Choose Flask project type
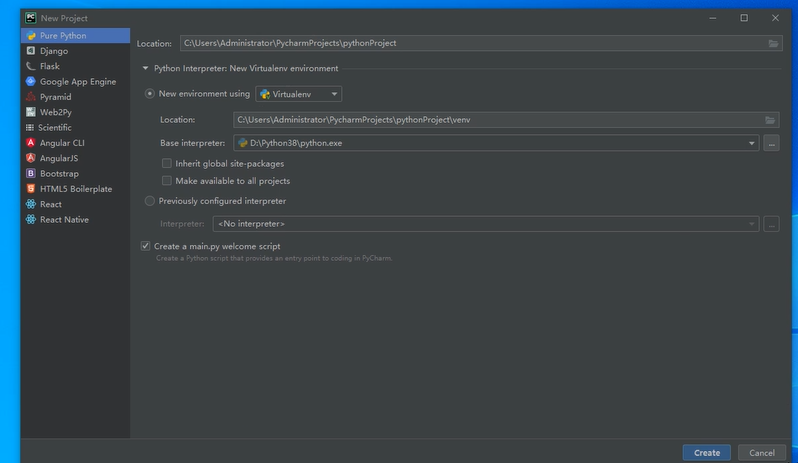The width and height of the screenshot is (798, 463). coord(75,66)
